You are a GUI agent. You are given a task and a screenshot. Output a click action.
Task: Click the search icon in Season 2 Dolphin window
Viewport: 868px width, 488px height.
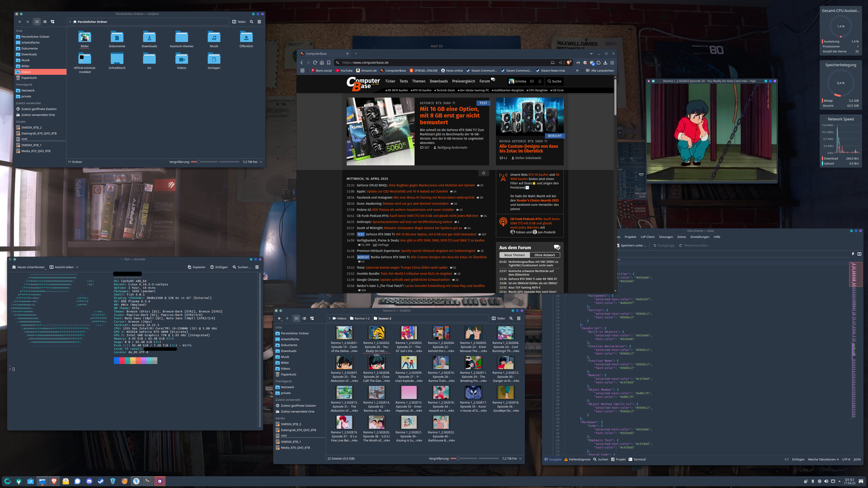tap(511, 318)
